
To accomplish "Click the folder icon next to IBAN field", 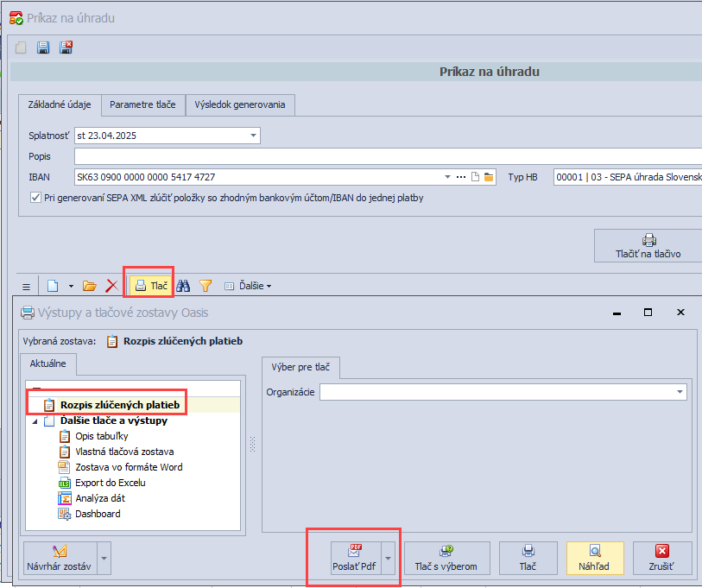I will [489, 177].
